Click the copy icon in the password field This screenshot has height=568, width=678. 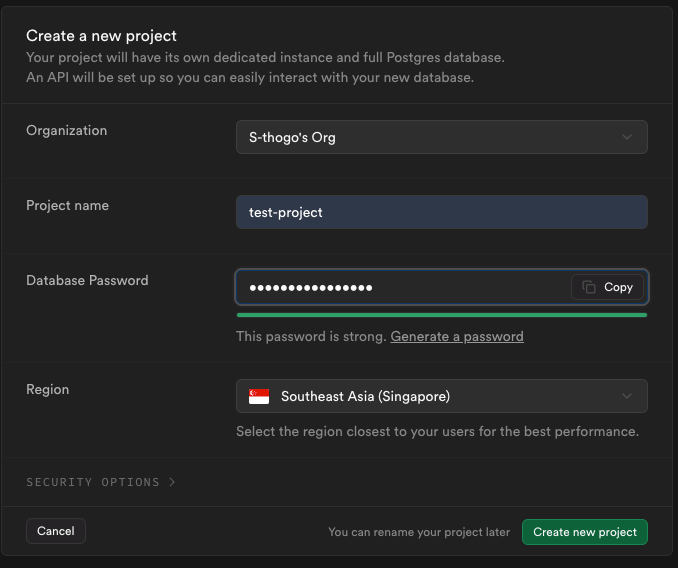(x=588, y=287)
